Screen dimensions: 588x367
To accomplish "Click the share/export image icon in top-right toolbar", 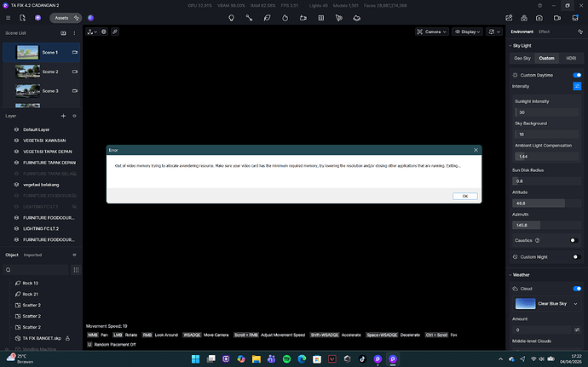I will (x=509, y=18).
